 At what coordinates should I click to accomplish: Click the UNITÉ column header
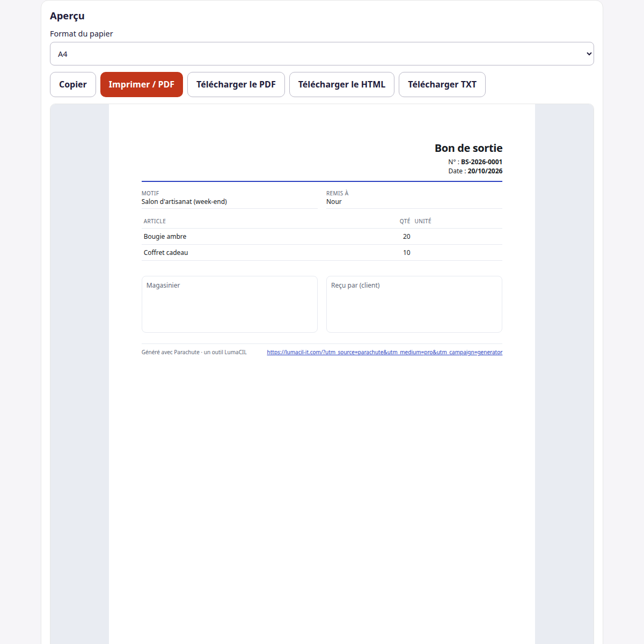click(x=423, y=221)
